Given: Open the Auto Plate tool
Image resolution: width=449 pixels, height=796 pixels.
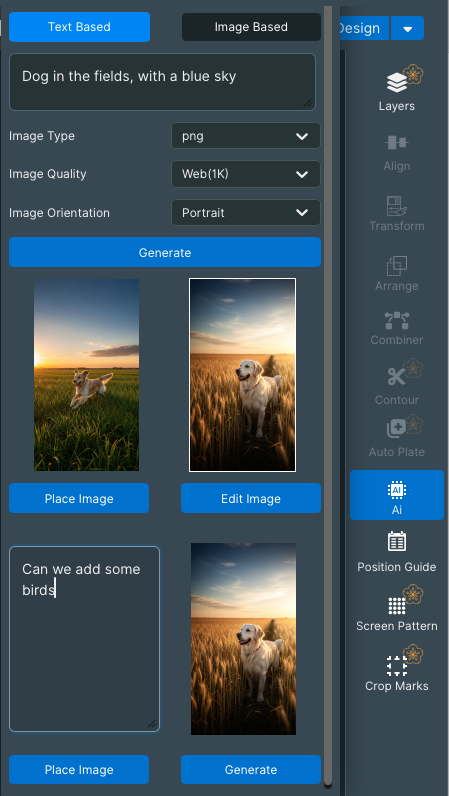Looking at the screenshot, I should pos(397,429).
